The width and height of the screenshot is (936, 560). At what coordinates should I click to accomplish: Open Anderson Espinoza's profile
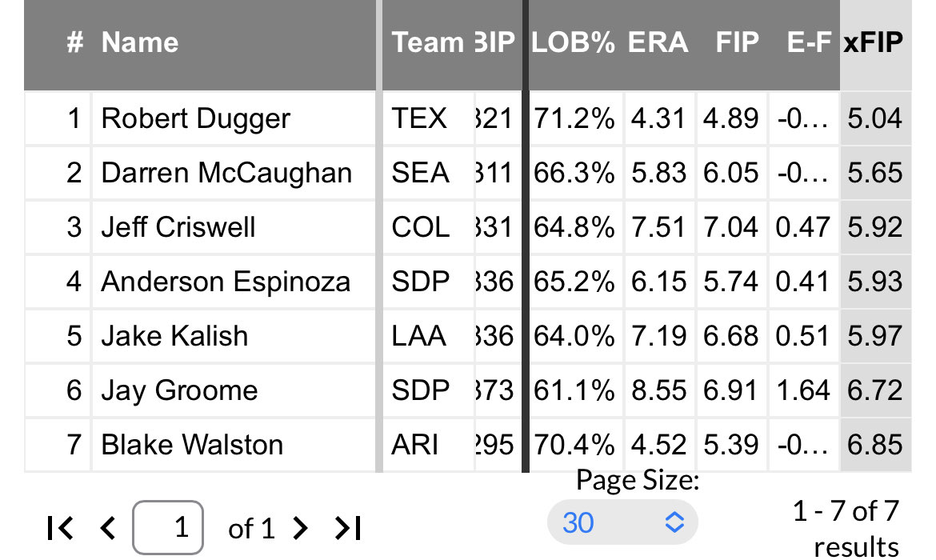(226, 282)
